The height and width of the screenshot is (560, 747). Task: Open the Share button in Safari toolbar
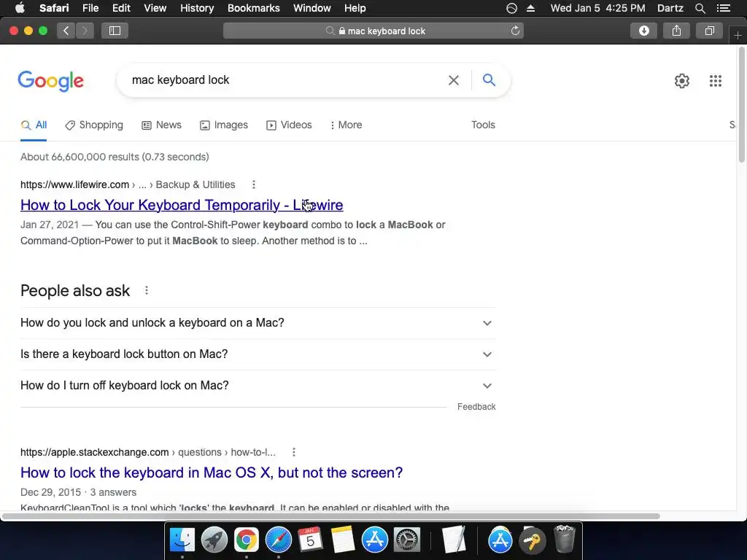(x=676, y=31)
